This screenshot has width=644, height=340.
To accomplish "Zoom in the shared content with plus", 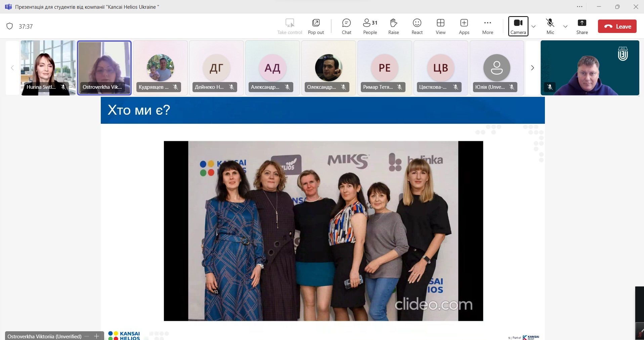I will [97, 336].
